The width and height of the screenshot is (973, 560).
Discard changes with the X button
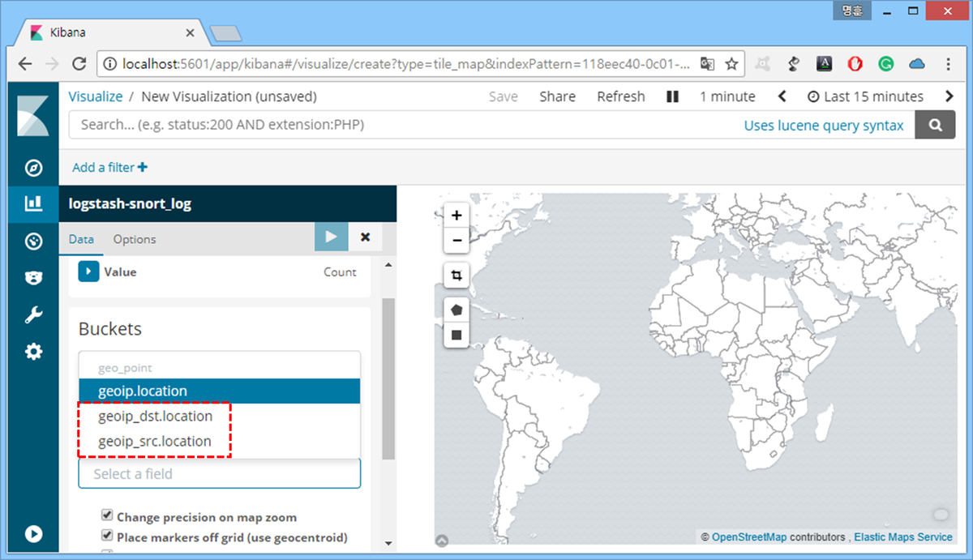[365, 237]
